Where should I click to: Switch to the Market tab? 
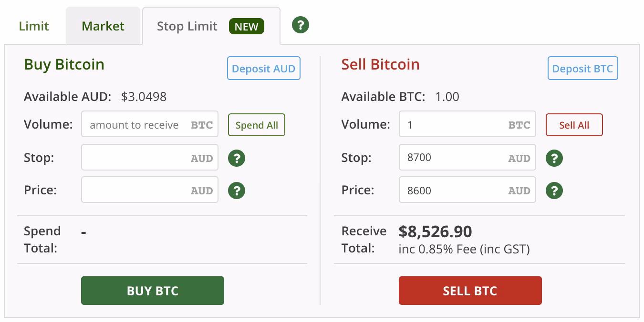pos(103,26)
